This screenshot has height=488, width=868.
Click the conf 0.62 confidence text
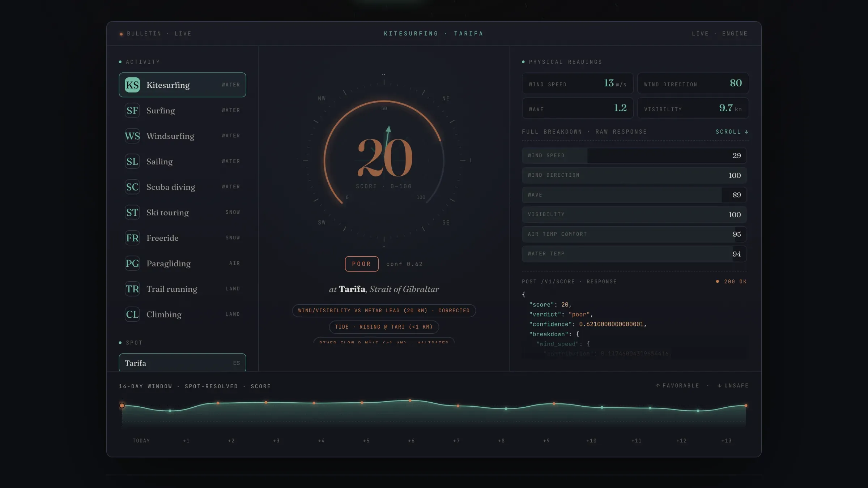click(404, 264)
